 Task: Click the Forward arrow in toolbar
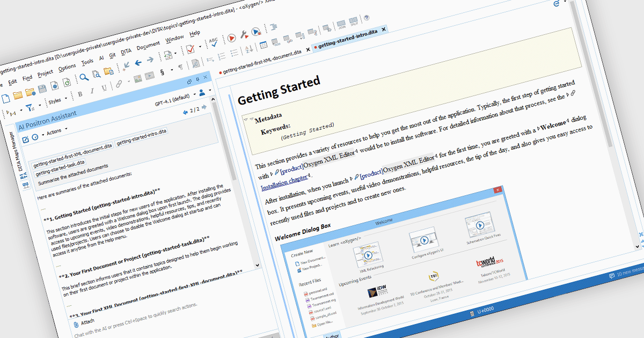coord(151,60)
